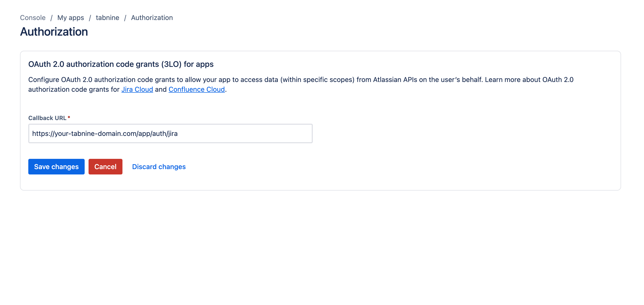Click the Callback URL field label
This screenshot has width=644, height=305.
47,118
